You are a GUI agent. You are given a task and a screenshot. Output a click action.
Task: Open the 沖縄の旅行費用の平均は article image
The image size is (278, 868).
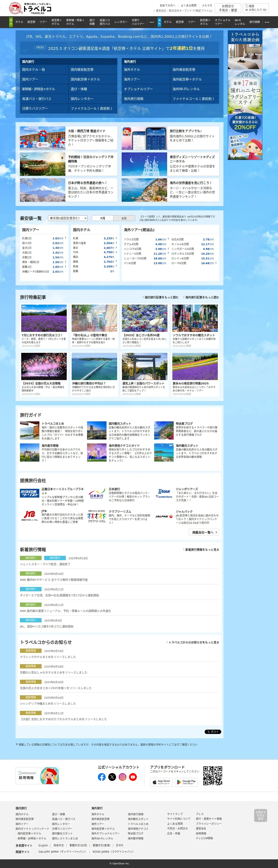94,366
